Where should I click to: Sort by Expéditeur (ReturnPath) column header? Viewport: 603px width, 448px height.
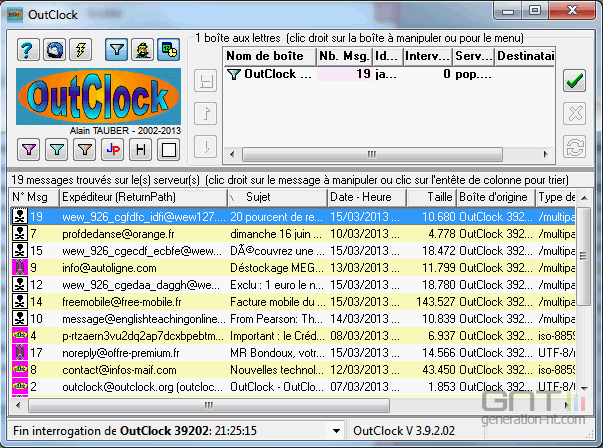[x=143, y=197]
